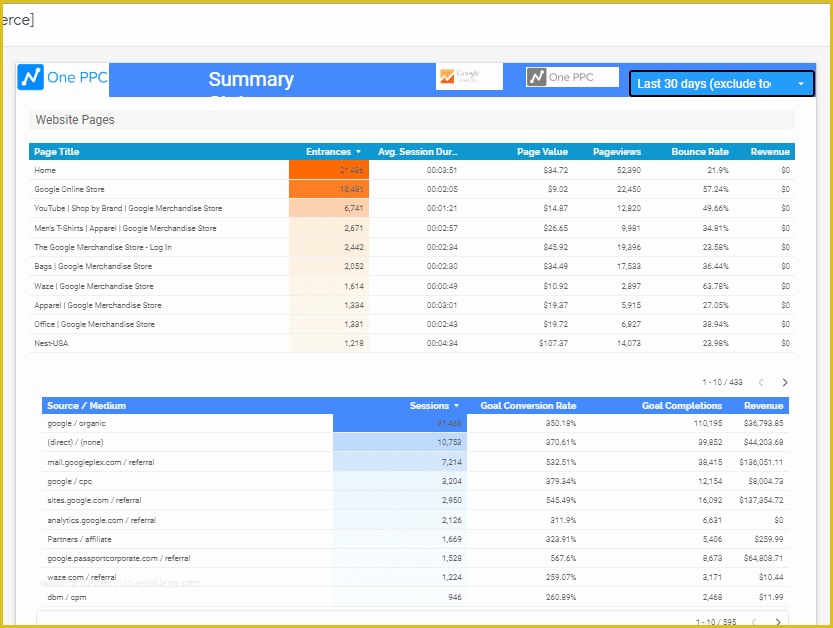Image resolution: width=833 pixels, height=628 pixels.
Task: Click the 567.6% conversion rate cell
Action: 563,558
